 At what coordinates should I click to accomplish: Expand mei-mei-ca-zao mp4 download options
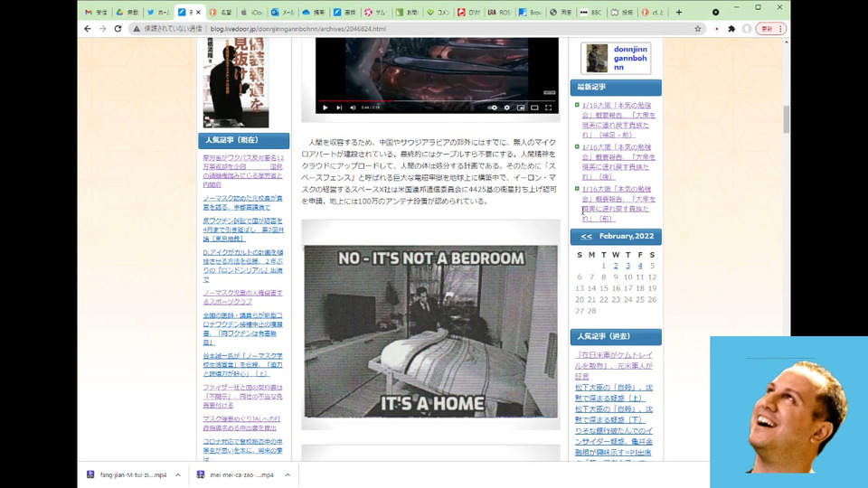point(288,474)
